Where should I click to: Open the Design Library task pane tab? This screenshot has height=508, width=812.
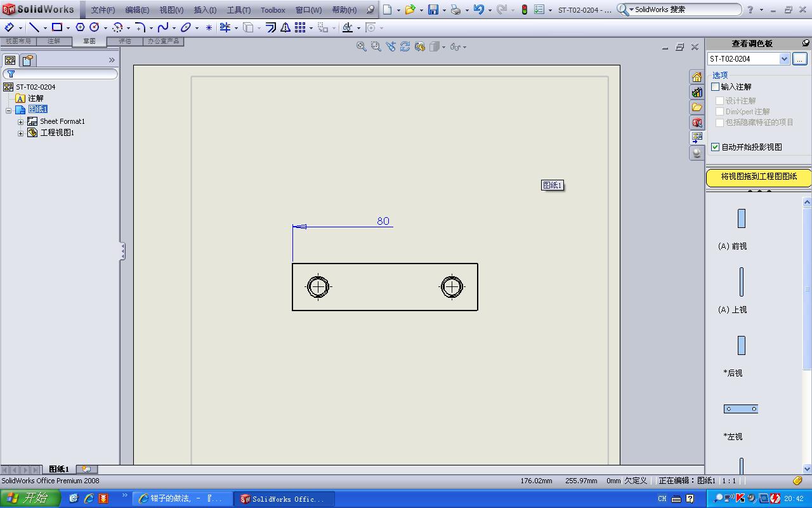point(697,92)
